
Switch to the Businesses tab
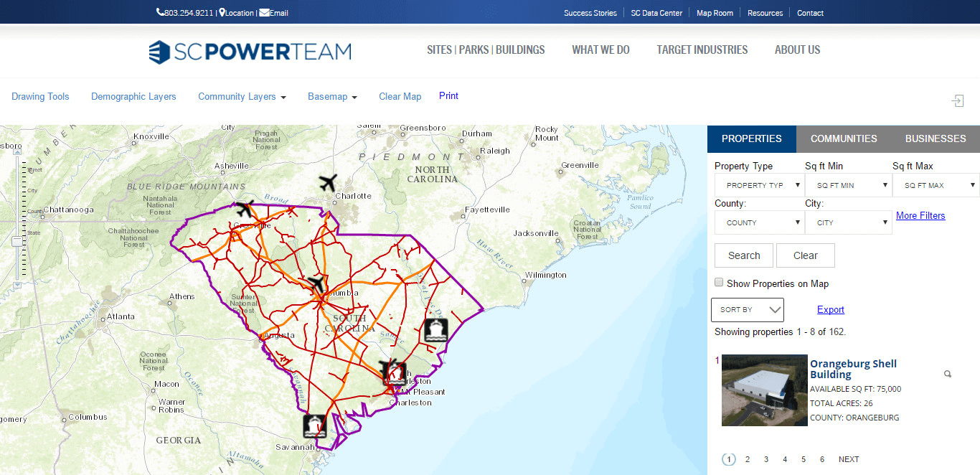click(x=936, y=138)
